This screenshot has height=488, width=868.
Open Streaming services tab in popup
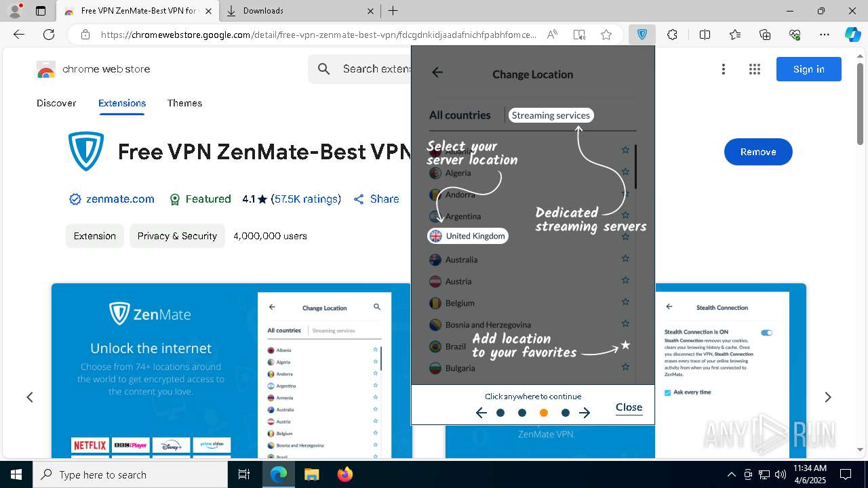(x=551, y=115)
